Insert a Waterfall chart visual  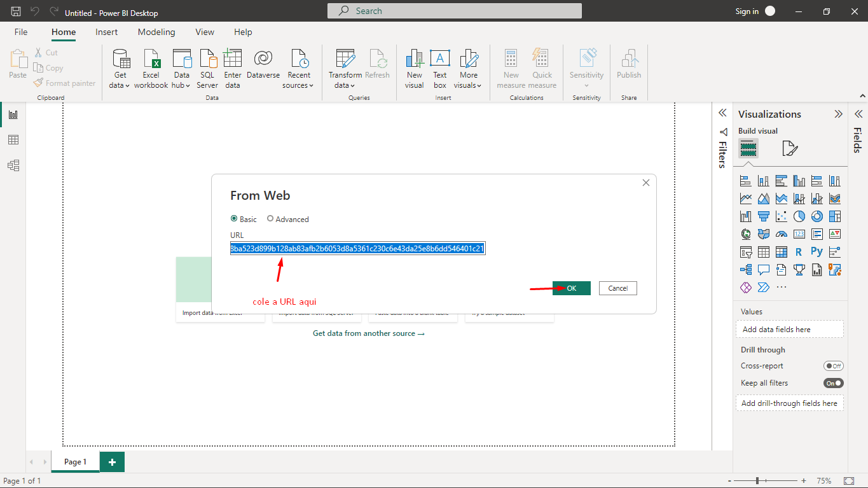tap(746, 216)
